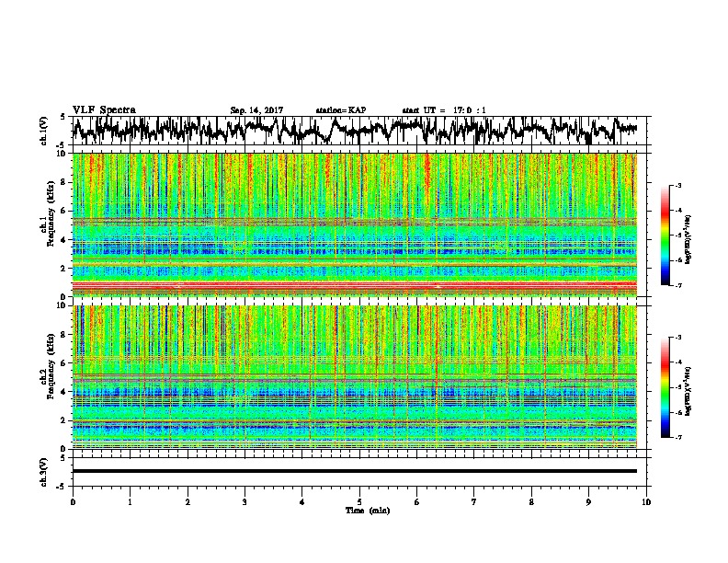Select the "start UT = 17:0 :1" text
The height and width of the screenshot is (563, 728).
pos(444,110)
